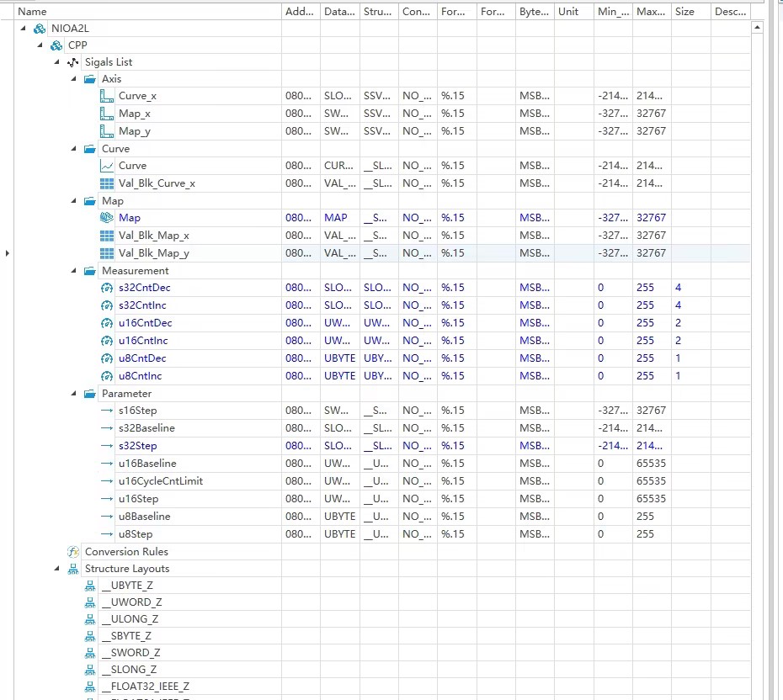
Task: Collapse the NIOA2L root node
Action: (23, 29)
